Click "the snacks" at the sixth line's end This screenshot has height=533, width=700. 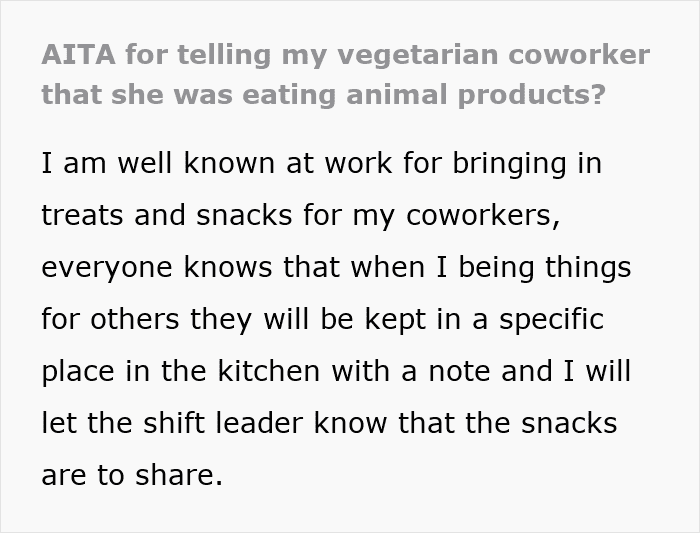(x=562, y=423)
